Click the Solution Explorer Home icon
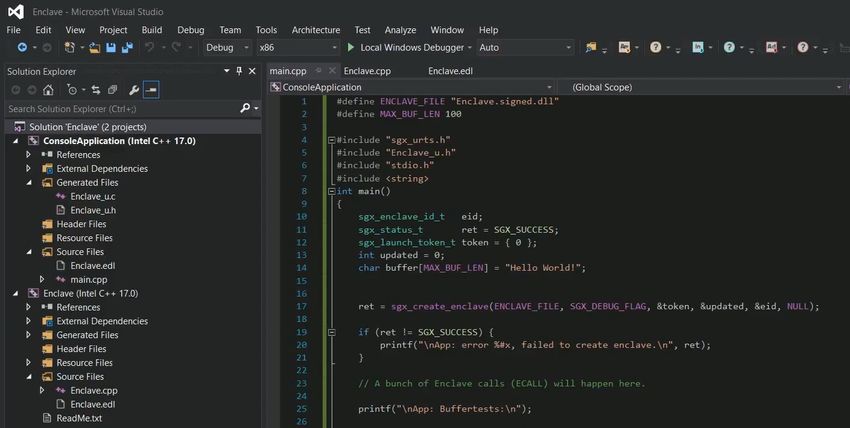Image resolution: width=850 pixels, height=428 pixels. tap(48, 90)
